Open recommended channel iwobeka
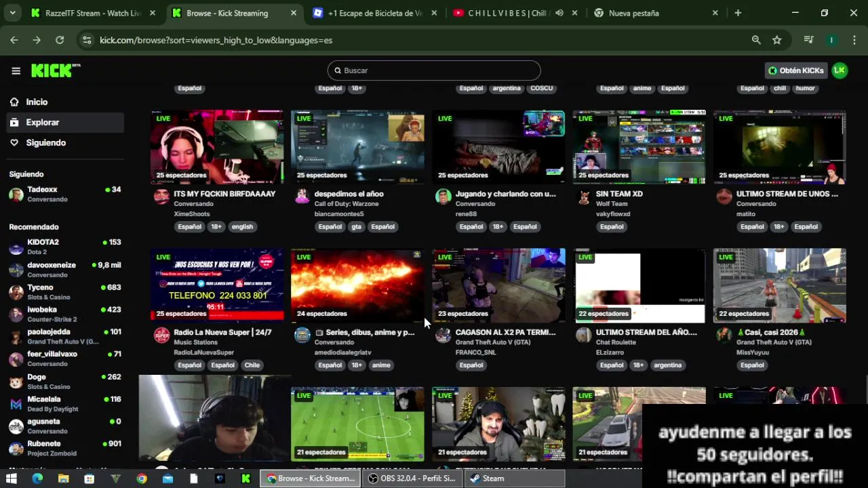Viewport: 868px width, 488px height. (x=65, y=314)
